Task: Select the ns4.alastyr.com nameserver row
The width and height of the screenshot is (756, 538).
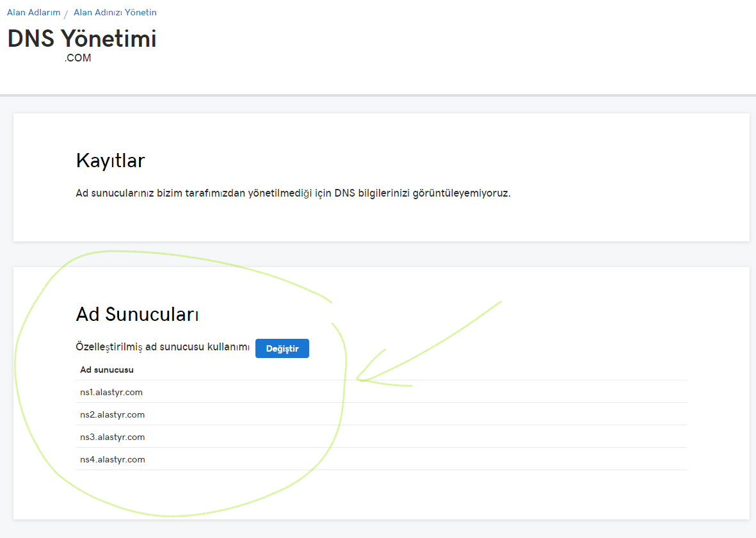Action: pyautogui.click(x=381, y=459)
